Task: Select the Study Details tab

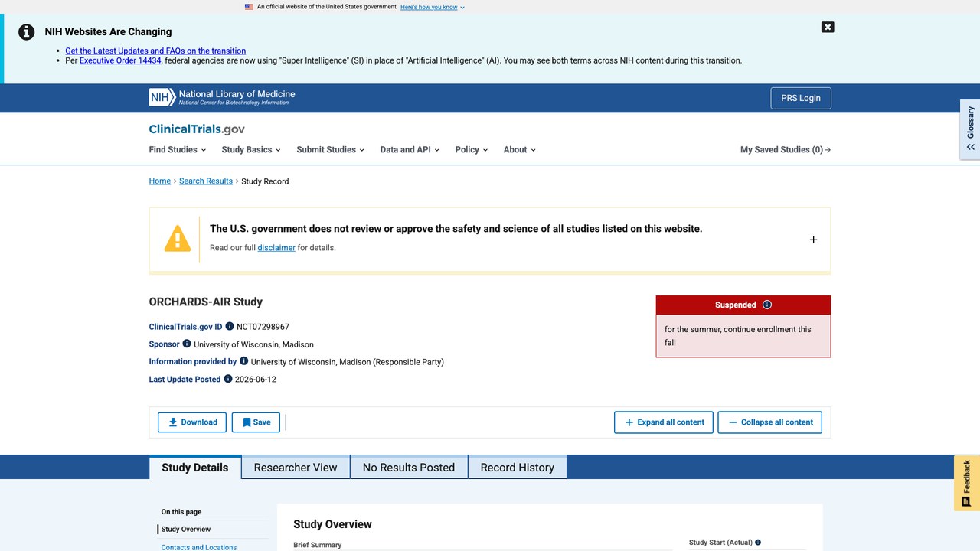Action: coord(195,468)
